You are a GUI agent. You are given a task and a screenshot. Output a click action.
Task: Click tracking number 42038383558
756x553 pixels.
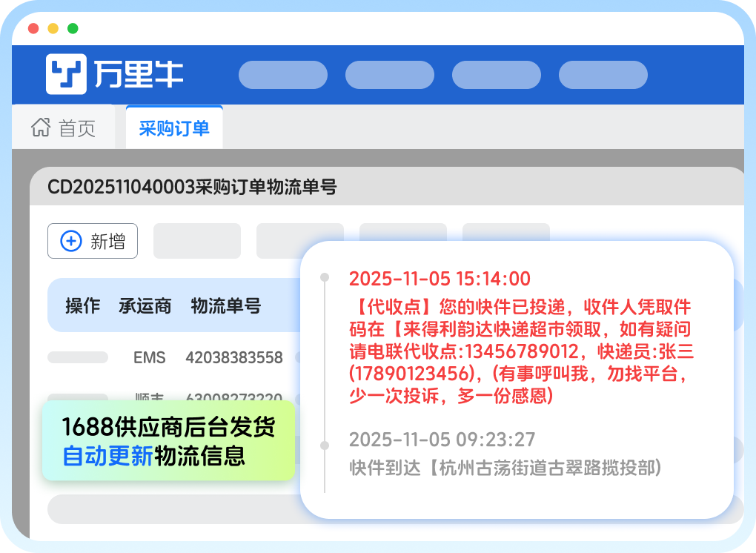(233, 357)
